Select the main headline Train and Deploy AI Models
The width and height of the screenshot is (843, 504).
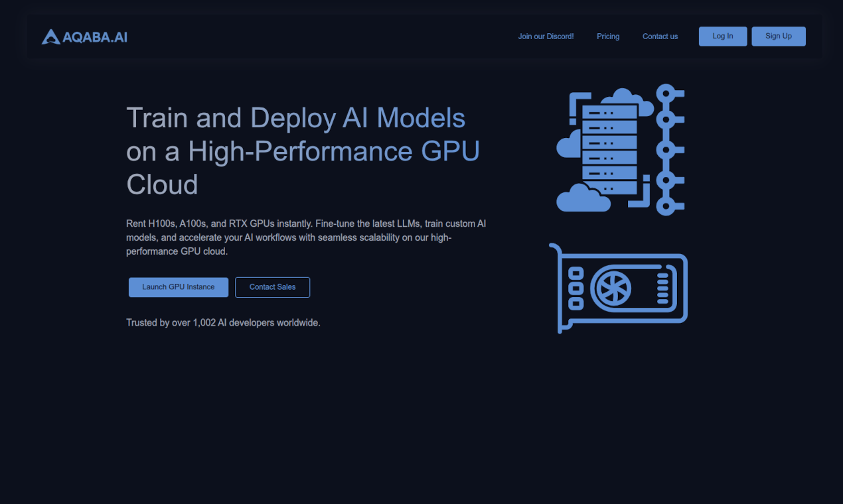tap(303, 151)
